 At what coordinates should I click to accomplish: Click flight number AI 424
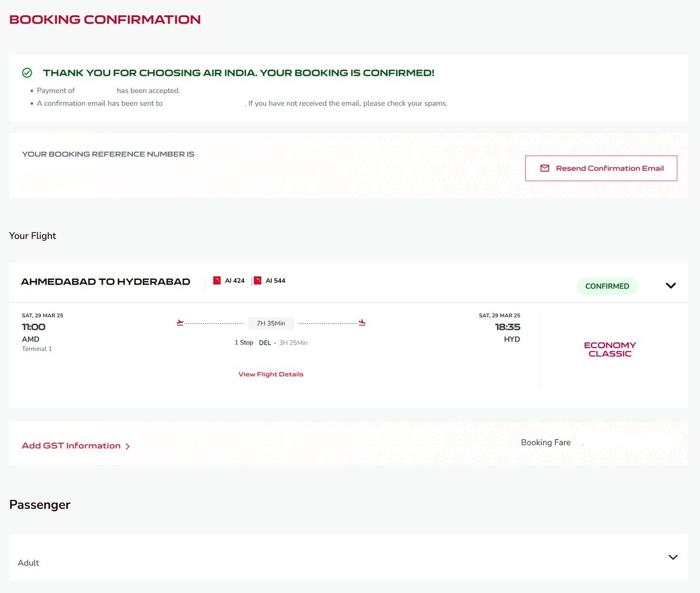click(235, 280)
